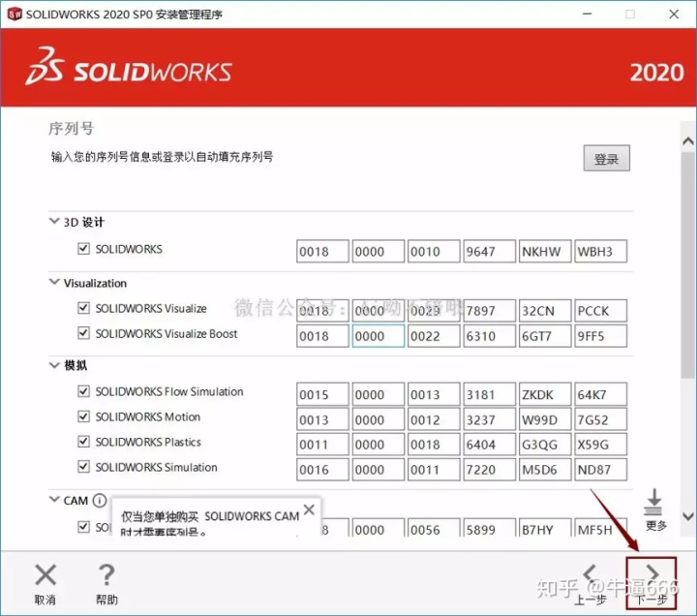Click SOLIDWORKS serial field containing 0018

[x=322, y=251]
